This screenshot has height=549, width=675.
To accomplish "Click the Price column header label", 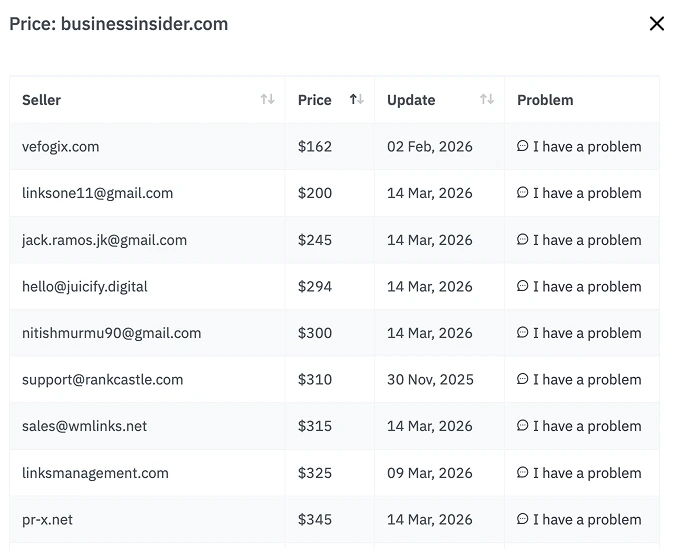I will (x=314, y=100).
